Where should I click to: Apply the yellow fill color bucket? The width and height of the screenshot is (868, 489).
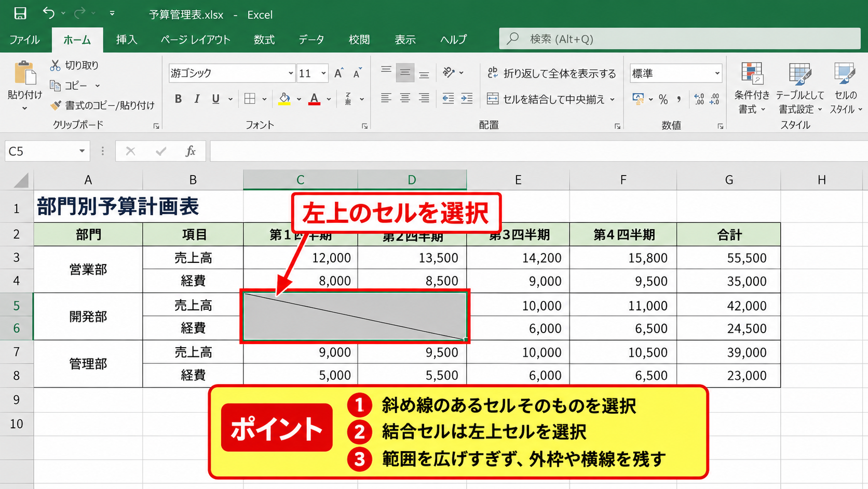click(284, 99)
